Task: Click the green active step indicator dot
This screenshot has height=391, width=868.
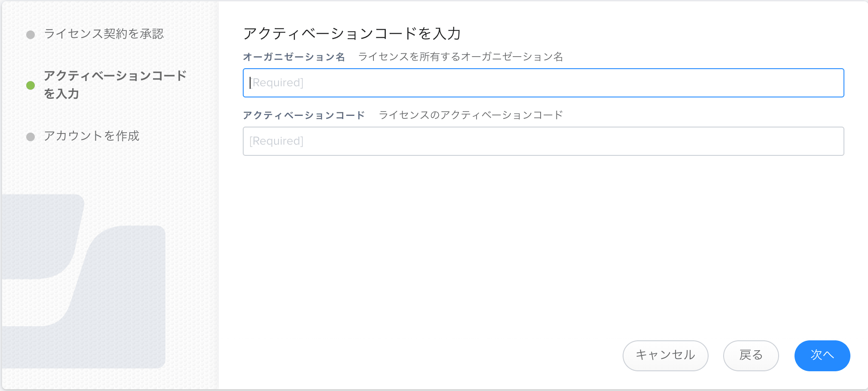Action: pyautogui.click(x=31, y=85)
